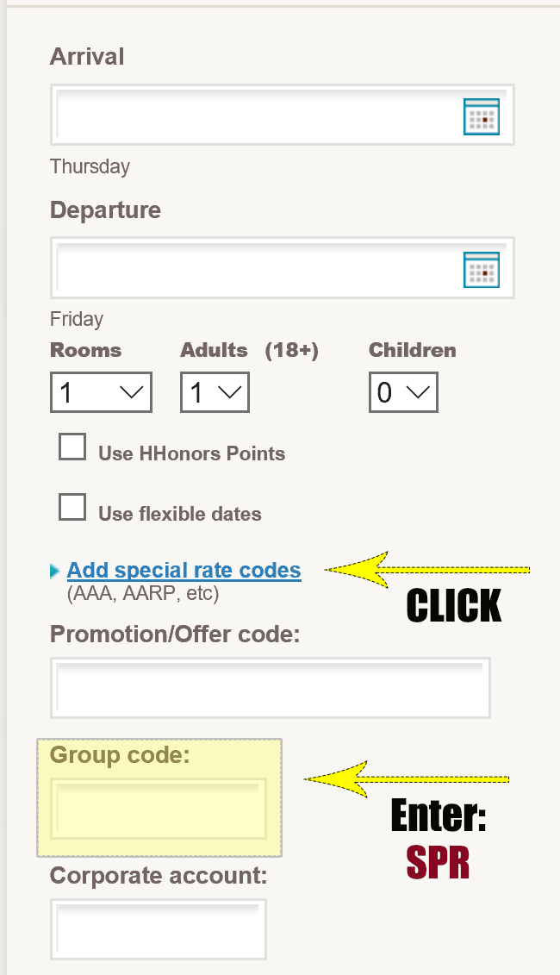Click blue triangle beside Add special rate codes
Screen dimensions: 560x975
point(55,571)
